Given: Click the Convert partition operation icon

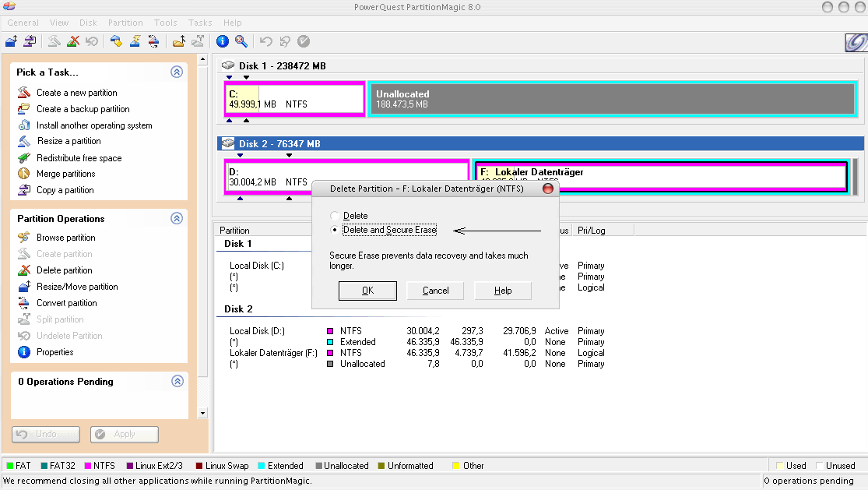Looking at the screenshot, I should (24, 303).
